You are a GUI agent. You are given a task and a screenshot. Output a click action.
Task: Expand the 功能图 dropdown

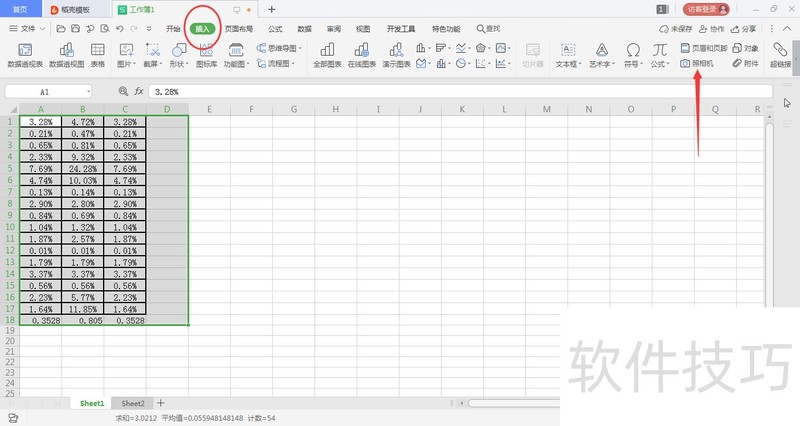coord(248,64)
